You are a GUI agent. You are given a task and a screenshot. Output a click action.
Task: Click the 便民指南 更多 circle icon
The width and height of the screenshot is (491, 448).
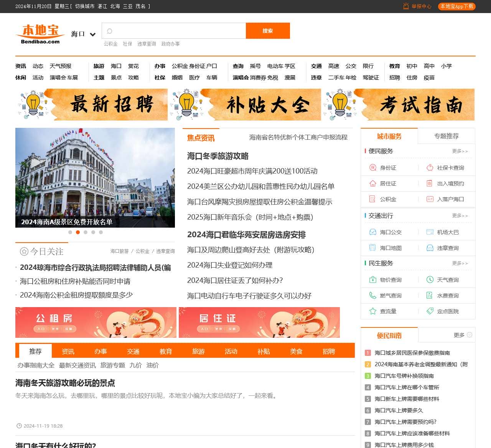click(x=469, y=335)
